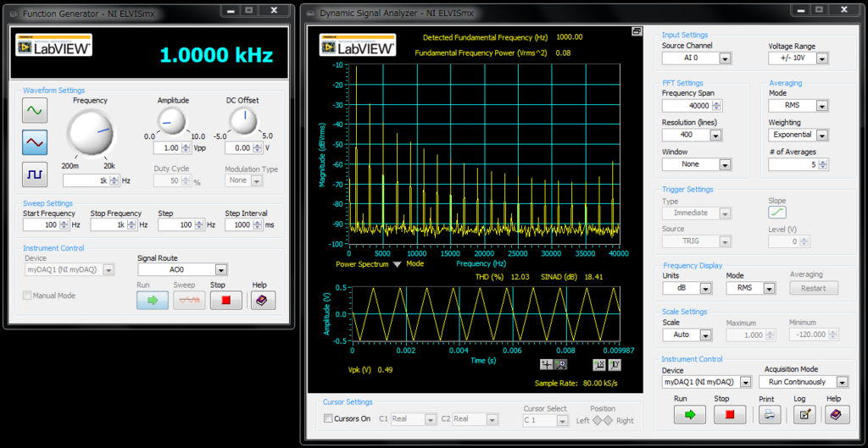Click the Vpk (V) 0.49 reading
The width and height of the screenshot is (868, 448).
[370, 370]
